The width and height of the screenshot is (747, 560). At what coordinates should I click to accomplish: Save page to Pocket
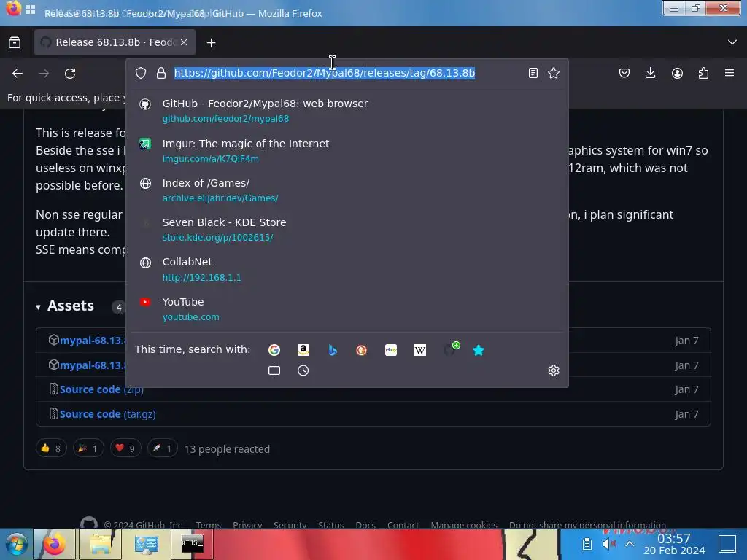pos(624,73)
